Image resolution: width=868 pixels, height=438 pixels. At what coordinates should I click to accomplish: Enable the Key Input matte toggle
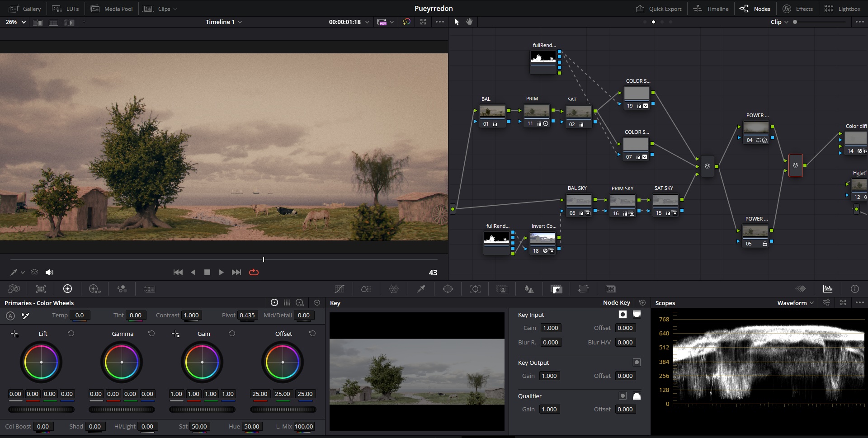pos(637,315)
